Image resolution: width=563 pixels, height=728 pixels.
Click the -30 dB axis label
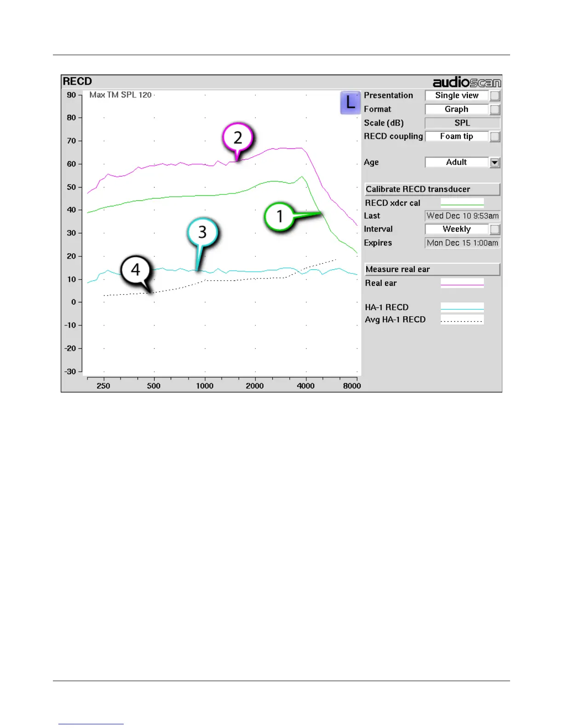coord(70,371)
